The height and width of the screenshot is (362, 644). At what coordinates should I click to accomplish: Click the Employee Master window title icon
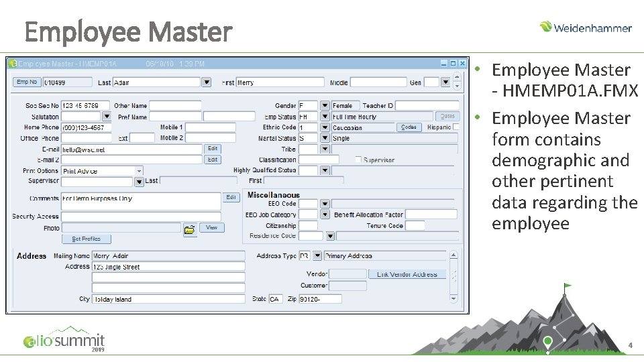click(13, 64)
